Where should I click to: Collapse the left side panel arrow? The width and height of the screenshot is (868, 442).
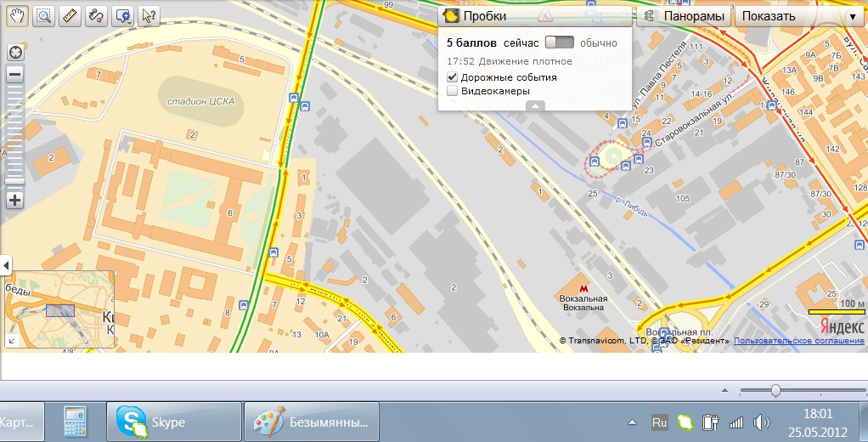(5, 266)
